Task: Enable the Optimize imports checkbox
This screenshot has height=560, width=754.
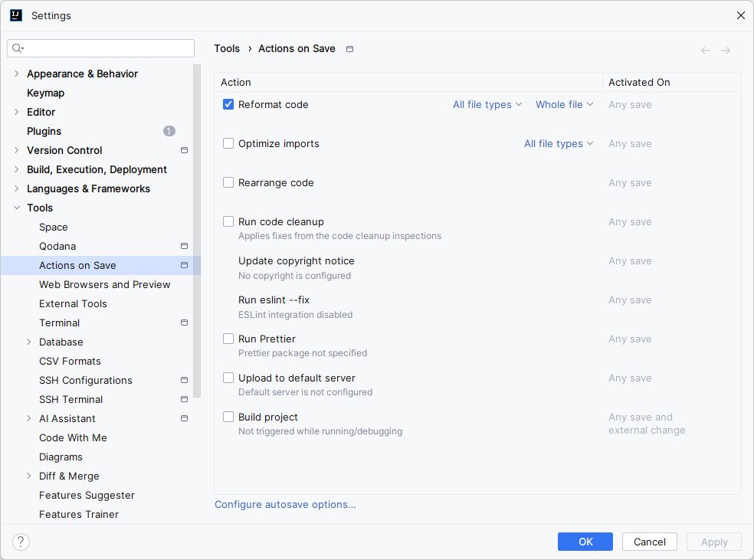Action: 228,143
